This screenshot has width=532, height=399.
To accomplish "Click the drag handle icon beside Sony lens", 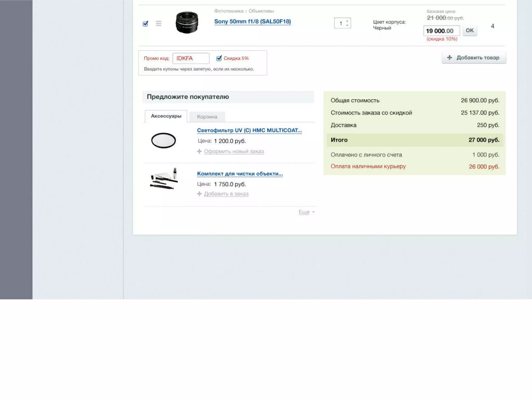I will [158, 23].
